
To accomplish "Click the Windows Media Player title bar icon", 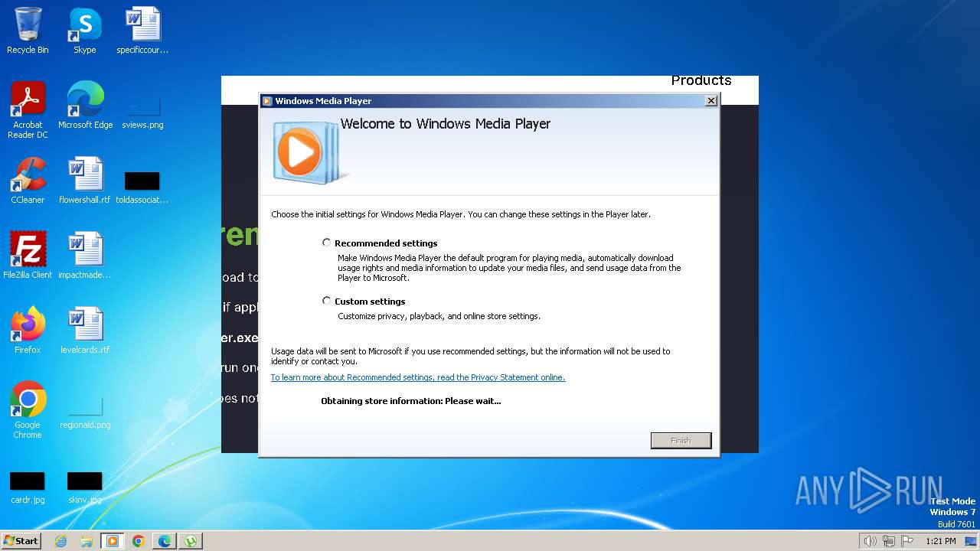I will 267,101.
